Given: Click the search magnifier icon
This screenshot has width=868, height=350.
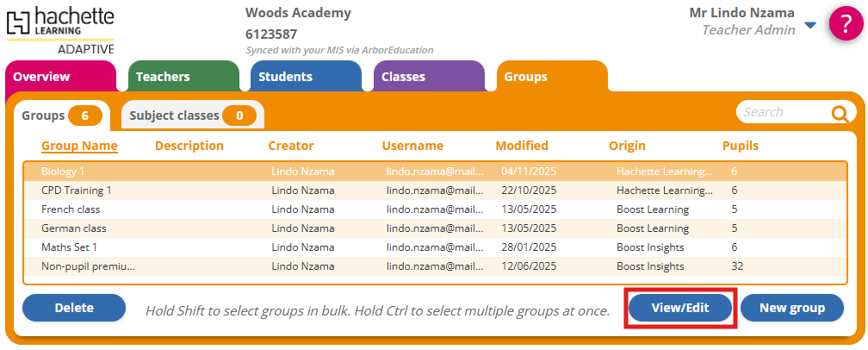Looking at the screenshot, I should click(840, 113).
